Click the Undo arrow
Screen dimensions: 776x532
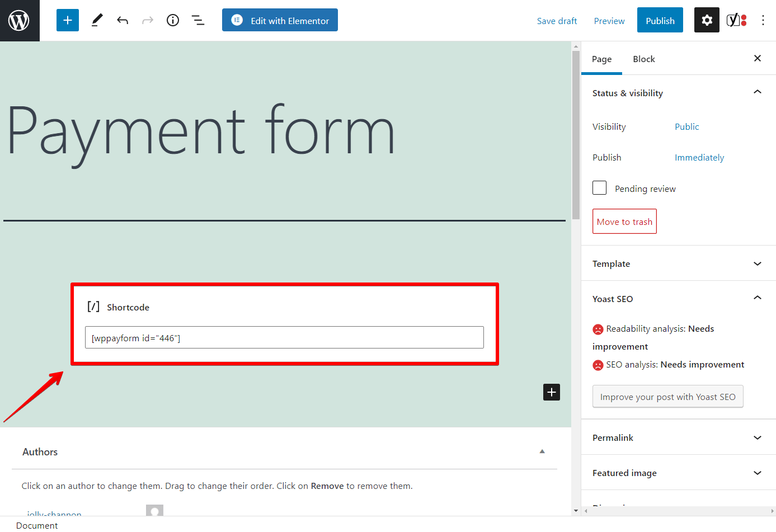coord(122,20)
